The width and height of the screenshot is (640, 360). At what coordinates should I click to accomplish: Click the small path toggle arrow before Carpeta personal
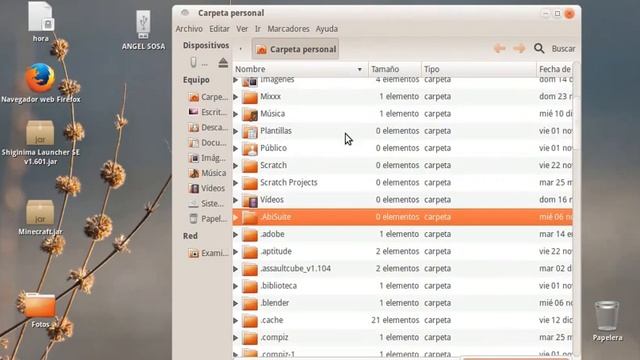(x=241, y=49)
